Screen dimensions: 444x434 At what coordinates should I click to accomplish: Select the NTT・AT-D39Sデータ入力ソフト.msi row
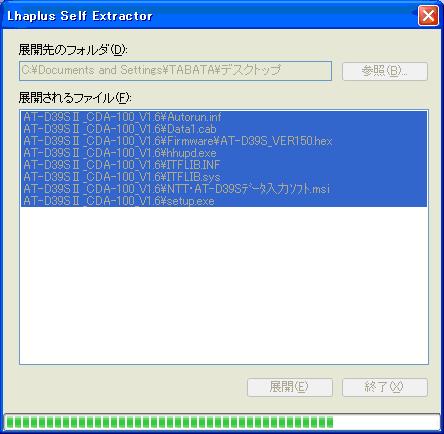pyautogui.click(x=224, y=189)
